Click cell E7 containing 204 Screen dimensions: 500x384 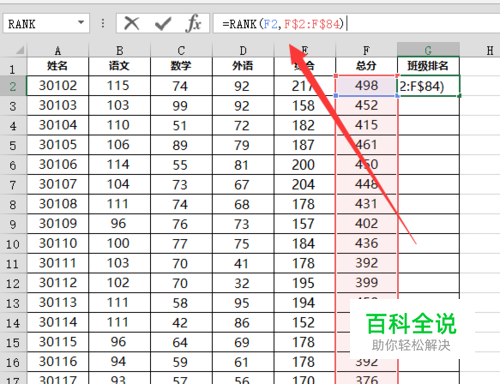pyautogui.click(x=305, y=184)
